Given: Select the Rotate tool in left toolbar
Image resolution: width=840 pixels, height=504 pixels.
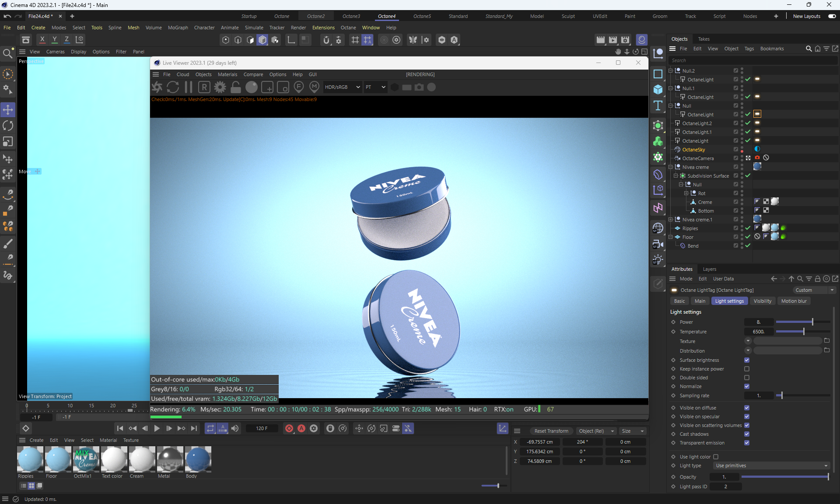Looking at the screenshot, I should tap(8, 126).
